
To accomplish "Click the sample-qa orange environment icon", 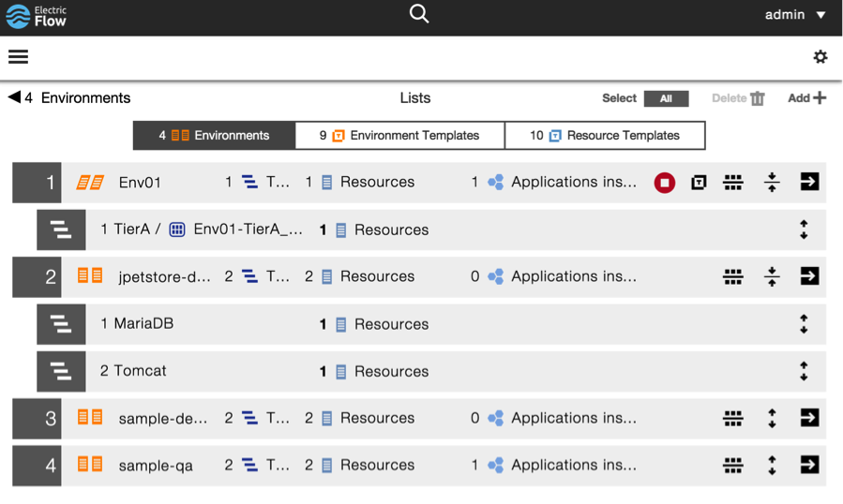I will coord(90,465).
